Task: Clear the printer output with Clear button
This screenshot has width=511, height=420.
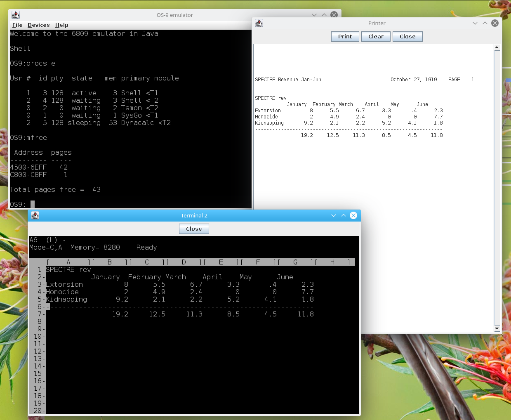Action: (x=376, y=36)
